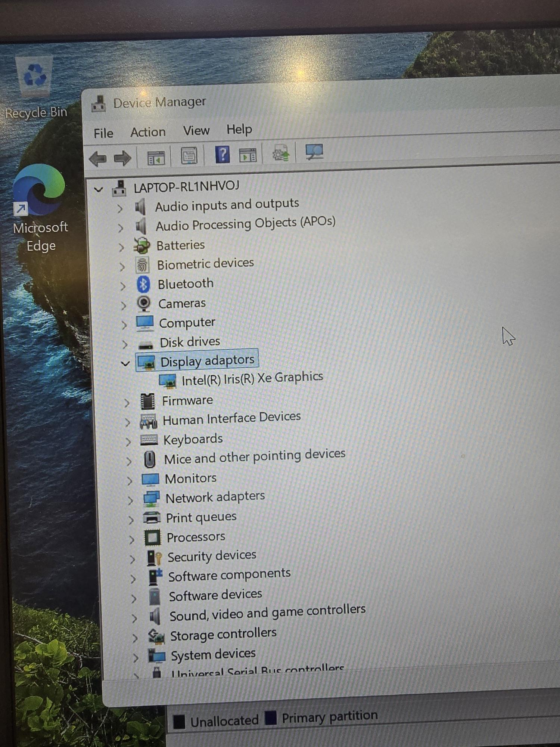Click the Security devices key icon

(154, 558)
